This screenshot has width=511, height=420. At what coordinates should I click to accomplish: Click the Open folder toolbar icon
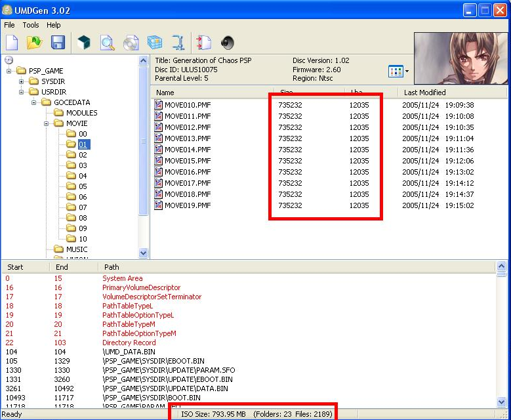[x=34, y=43]
